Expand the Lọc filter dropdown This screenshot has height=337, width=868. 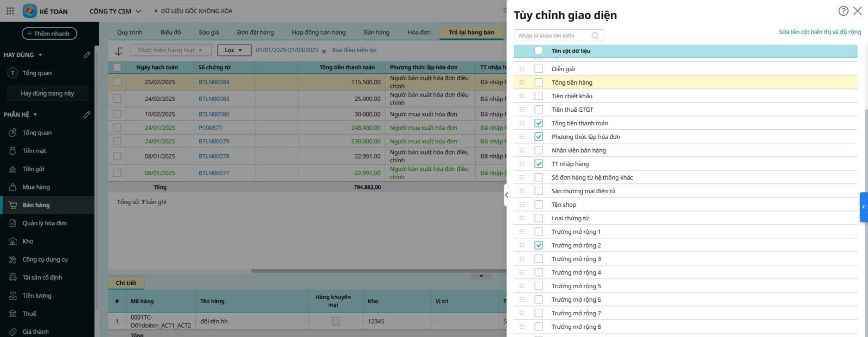point(234,50)
